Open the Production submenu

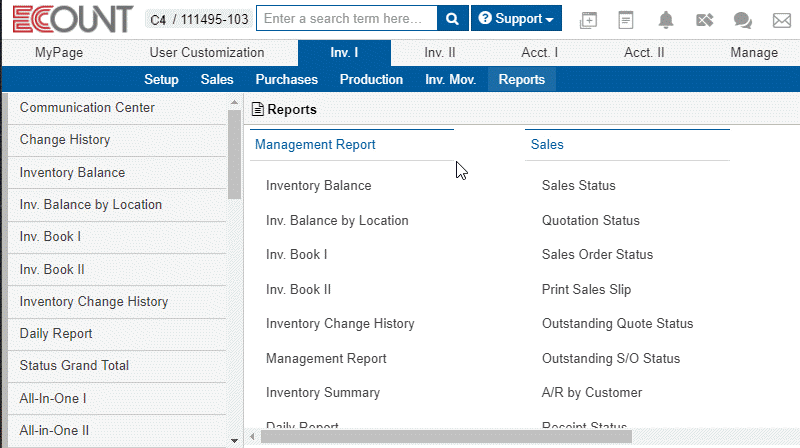[x=371, y=80]
